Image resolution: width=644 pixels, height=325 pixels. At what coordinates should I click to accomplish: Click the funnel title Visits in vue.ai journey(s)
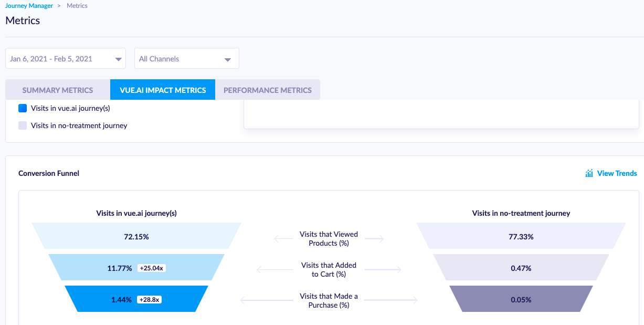(x=136, y=213)
